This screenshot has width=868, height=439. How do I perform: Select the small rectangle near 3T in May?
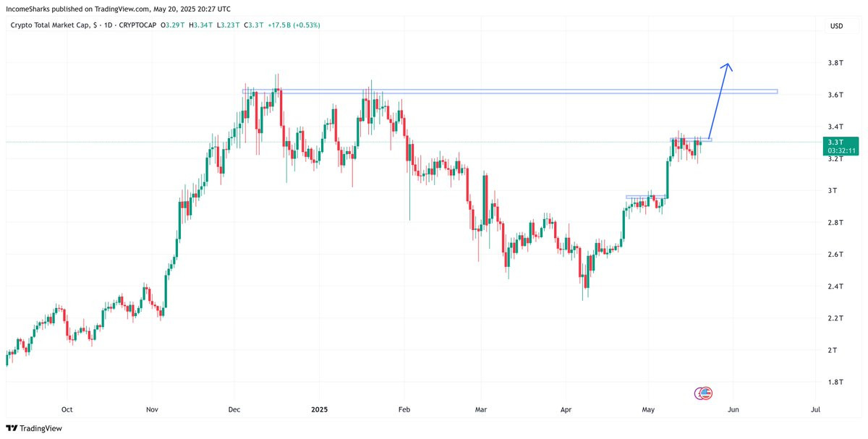(x=646, y=197)
